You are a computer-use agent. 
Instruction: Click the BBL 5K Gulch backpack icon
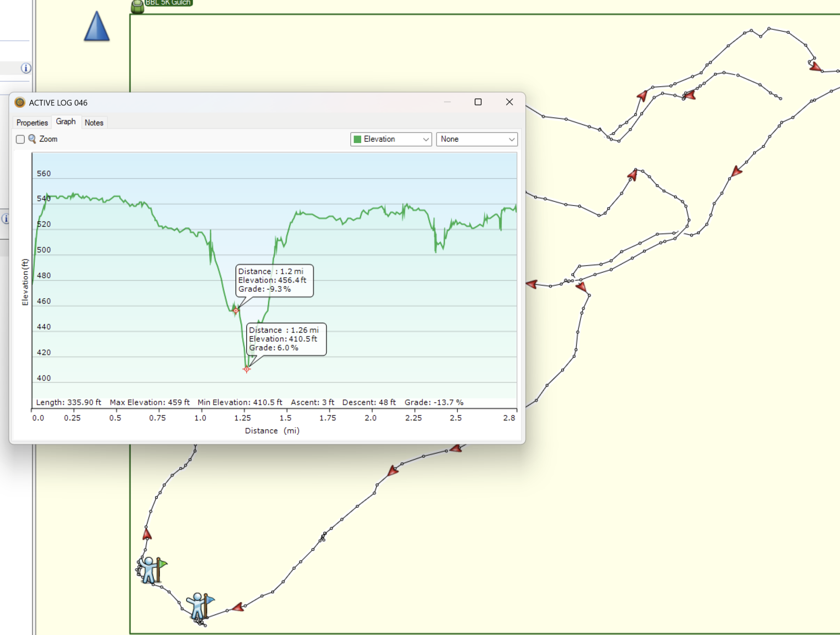(x=137, y=7)
